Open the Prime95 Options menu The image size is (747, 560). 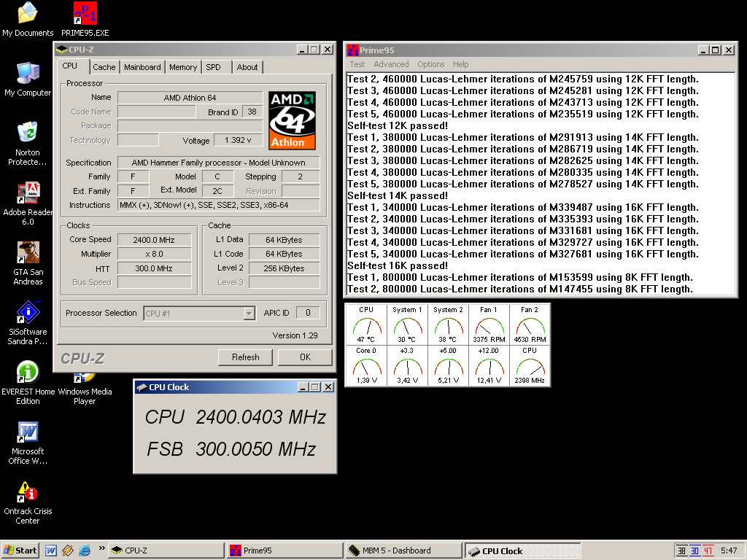pyautogui.click(x=430, y=64)
